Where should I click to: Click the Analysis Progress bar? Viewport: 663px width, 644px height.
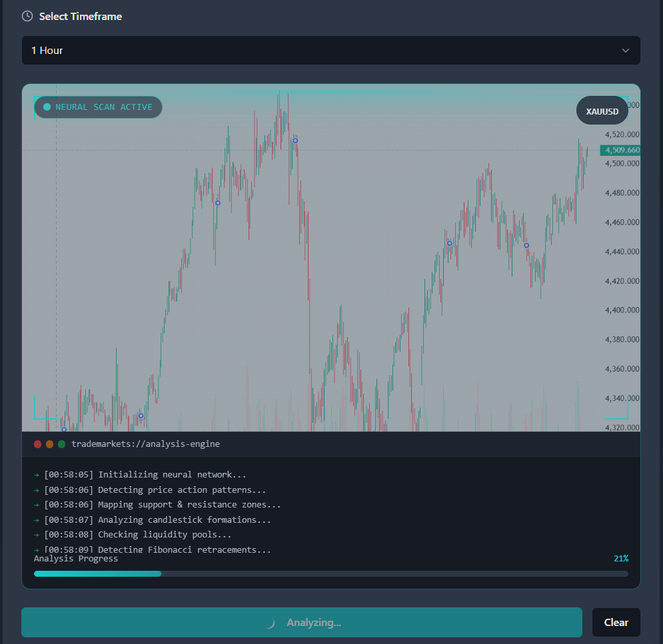coord(331,573)
